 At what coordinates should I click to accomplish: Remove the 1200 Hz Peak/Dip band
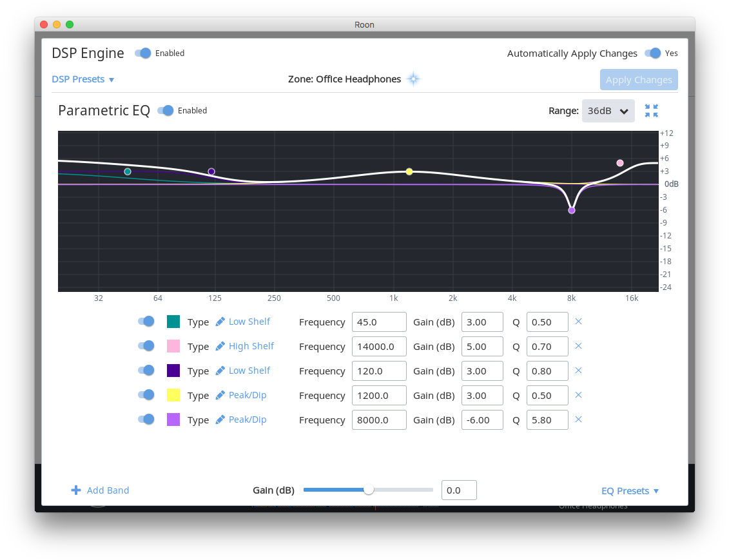tap(578, 395)
